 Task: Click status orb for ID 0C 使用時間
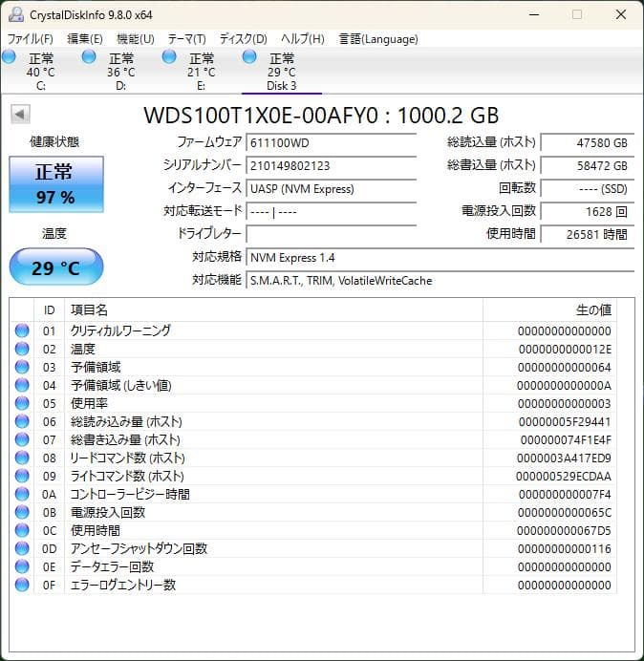click(22, 530)
